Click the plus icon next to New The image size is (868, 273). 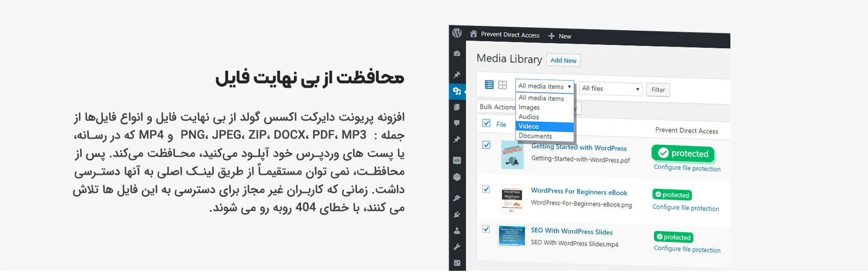(552, 36)
